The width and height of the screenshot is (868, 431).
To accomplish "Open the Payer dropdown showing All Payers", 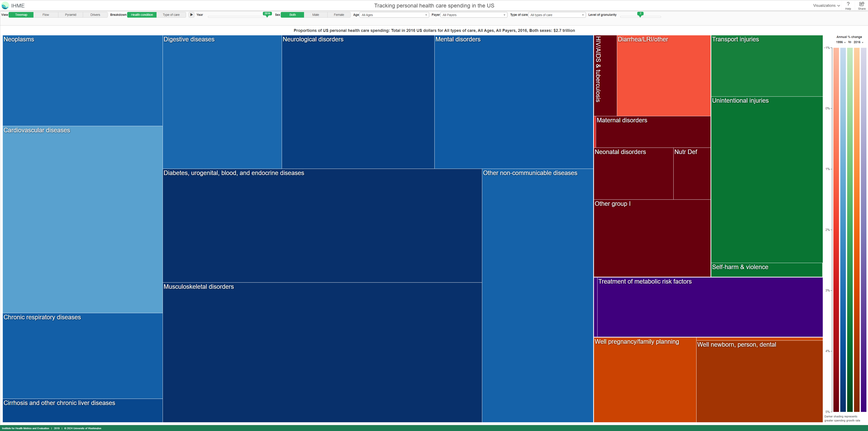I will [x=474, y=15].
